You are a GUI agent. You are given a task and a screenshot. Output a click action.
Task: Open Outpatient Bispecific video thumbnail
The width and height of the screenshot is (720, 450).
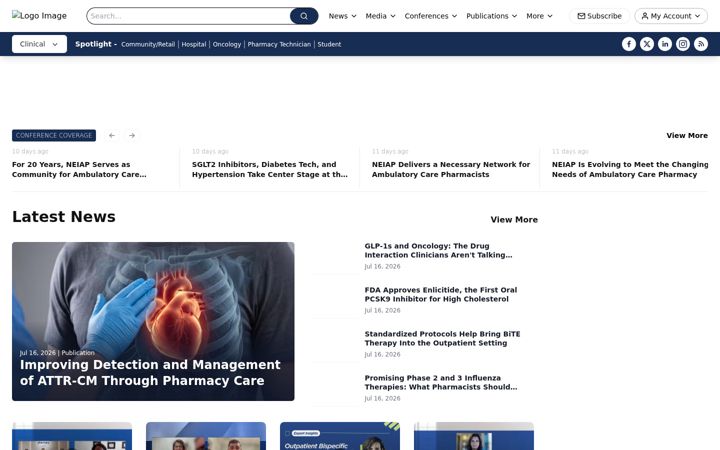340,436
